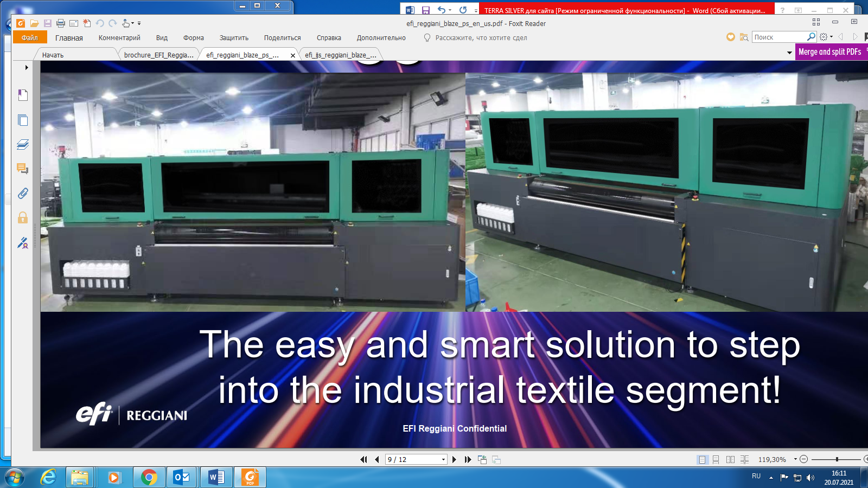Click the magnifier search button

pos(812,37)
